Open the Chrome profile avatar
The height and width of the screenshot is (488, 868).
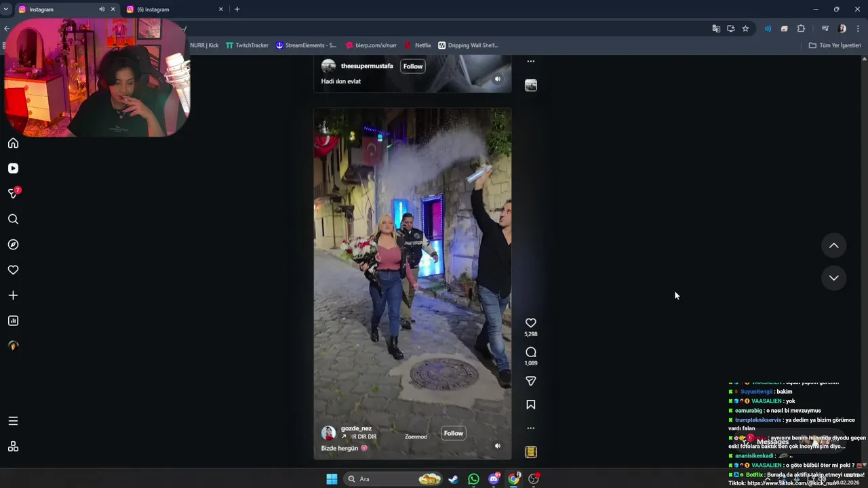point(842,28)
